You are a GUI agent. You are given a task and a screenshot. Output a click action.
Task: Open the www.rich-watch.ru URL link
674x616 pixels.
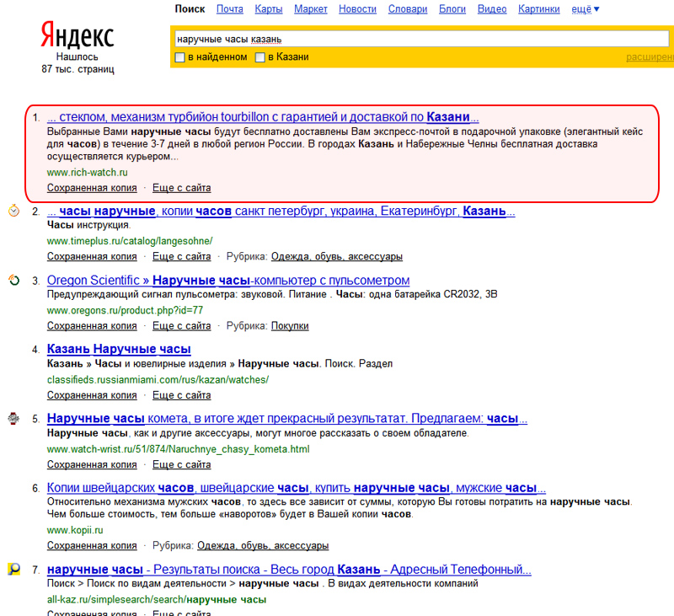[88, 172]
